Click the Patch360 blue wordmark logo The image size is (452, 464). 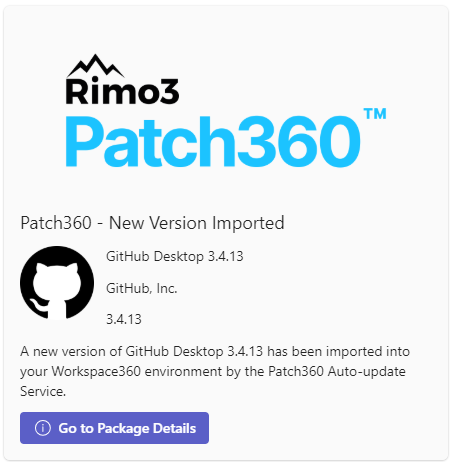(213, 141)
